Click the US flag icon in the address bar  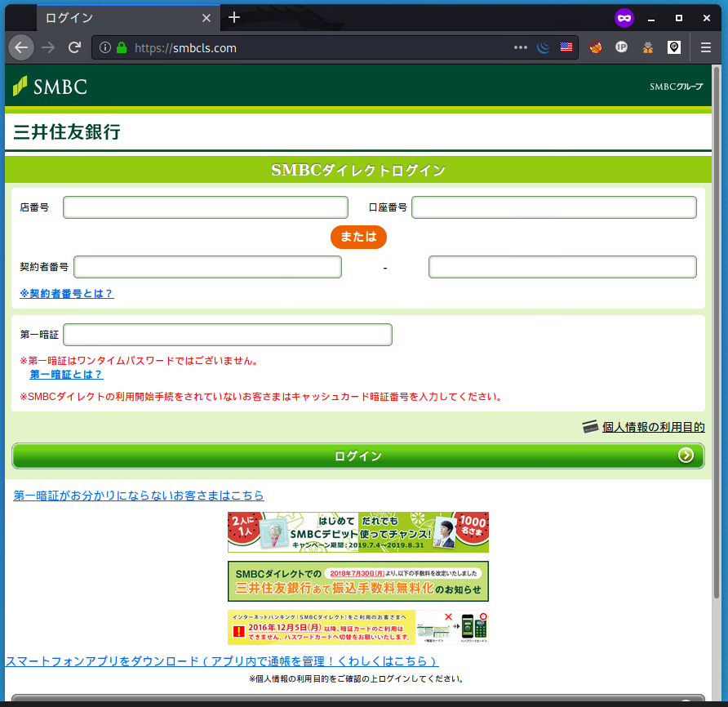point(566,47)
